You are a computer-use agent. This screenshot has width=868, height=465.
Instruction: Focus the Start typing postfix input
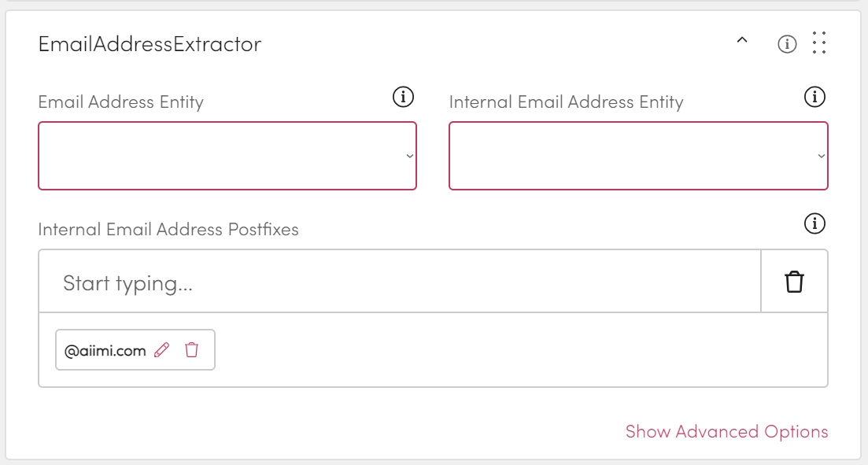tap(399, 282)
